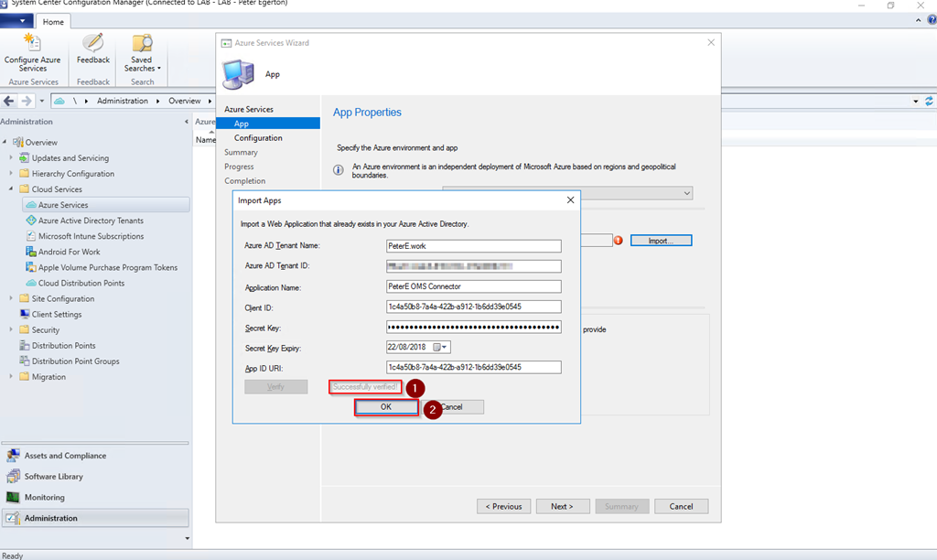Switch to Monitoring workspace
This screenshot has height=560, width=937.
44,497
